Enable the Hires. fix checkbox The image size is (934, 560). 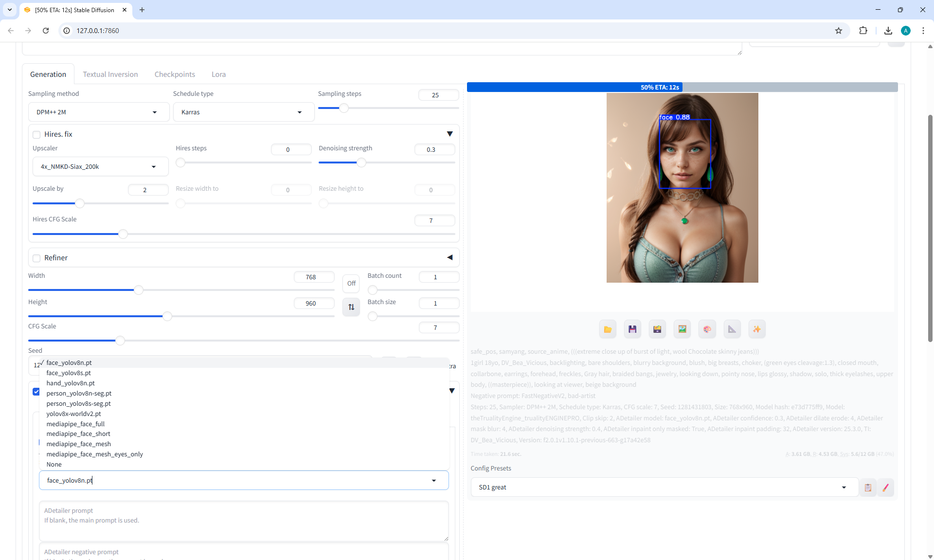(x=36, y=135)
